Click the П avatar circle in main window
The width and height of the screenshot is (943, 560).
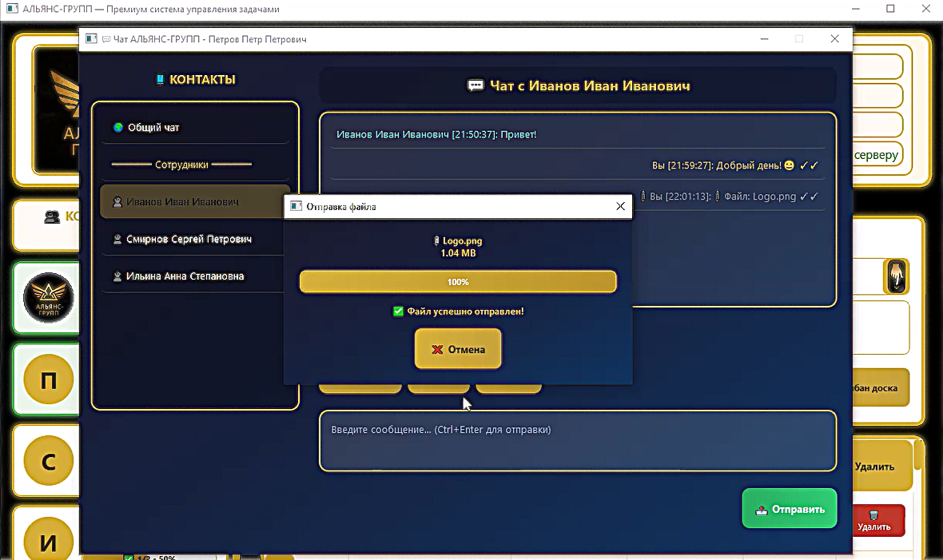(x=48, y=379)
